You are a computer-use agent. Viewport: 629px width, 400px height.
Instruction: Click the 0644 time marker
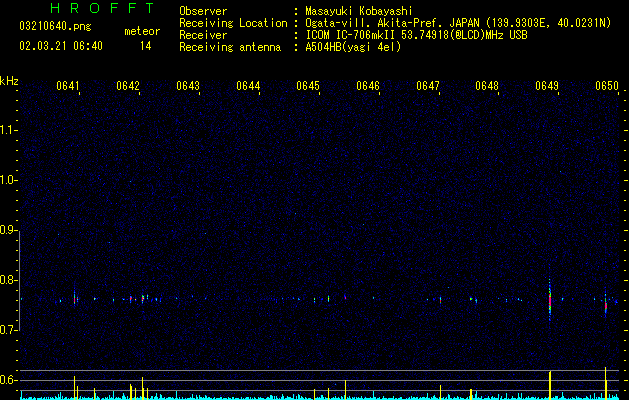pos(248,86)
